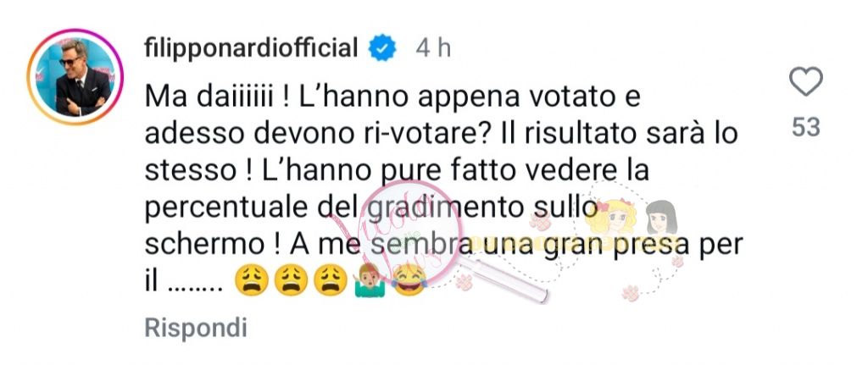Viewport: 868px width, 365px height.
Task: Click the shrugging man emoji
Action: (370, 279)
